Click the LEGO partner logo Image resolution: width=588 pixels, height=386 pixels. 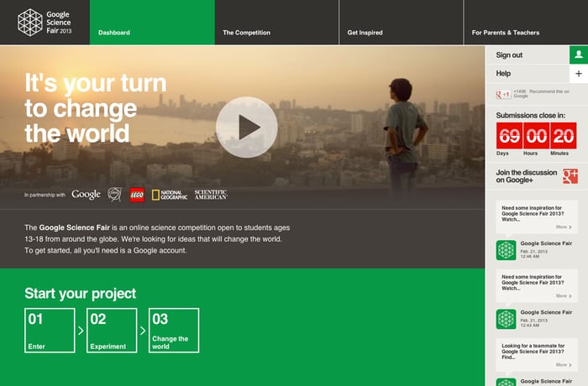click(x=137, y=195)
